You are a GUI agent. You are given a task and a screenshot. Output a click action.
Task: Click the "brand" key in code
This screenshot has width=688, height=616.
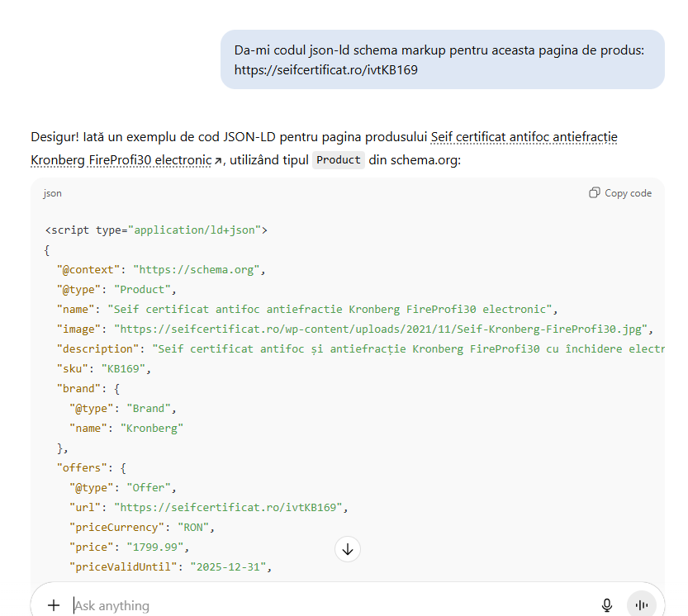point(82,389)
